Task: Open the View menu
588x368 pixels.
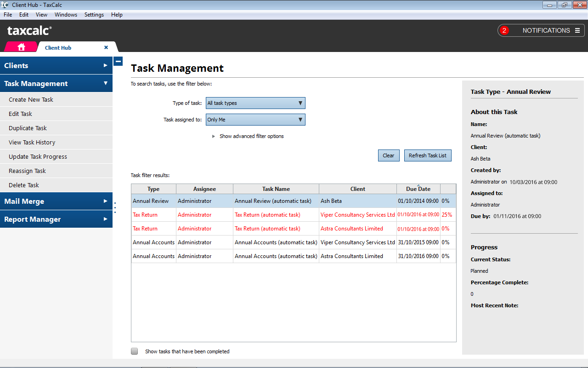Action: (x=41, y=15)
